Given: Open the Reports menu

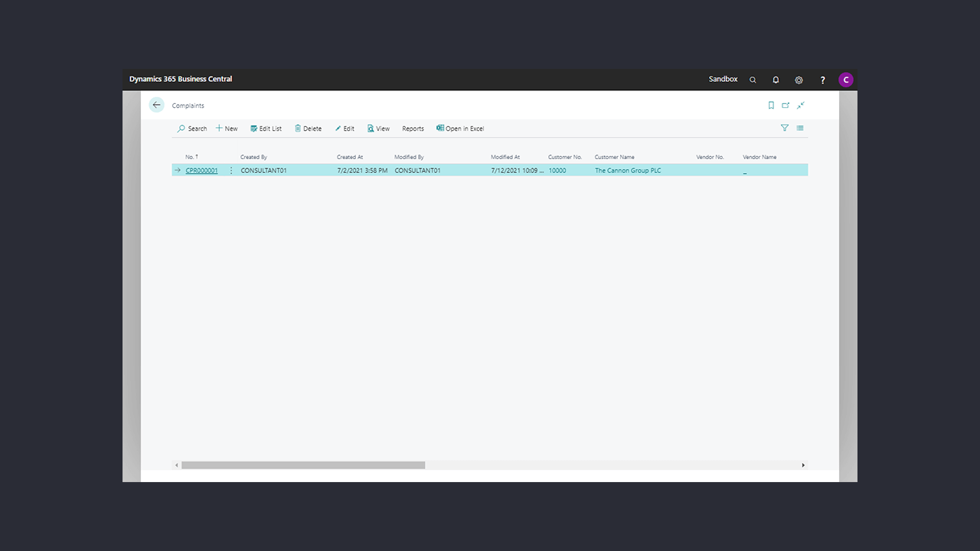Looking at the screenshot, I should coord(413,129).
